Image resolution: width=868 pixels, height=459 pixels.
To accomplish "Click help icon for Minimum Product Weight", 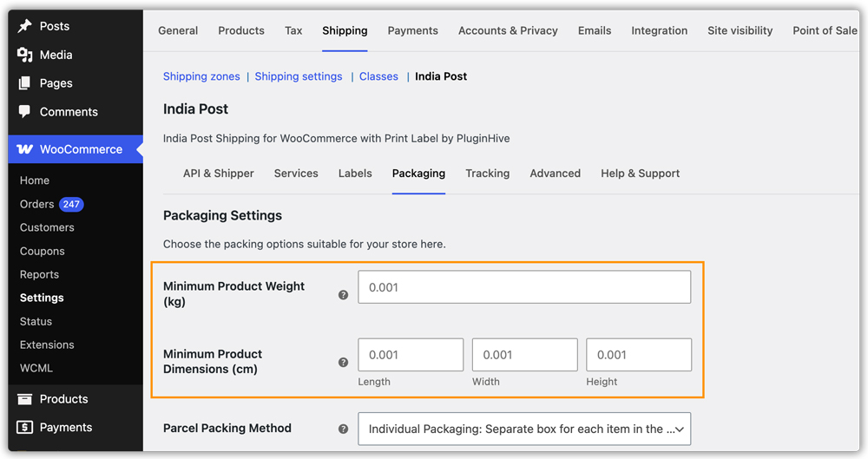I will point(343,295).
